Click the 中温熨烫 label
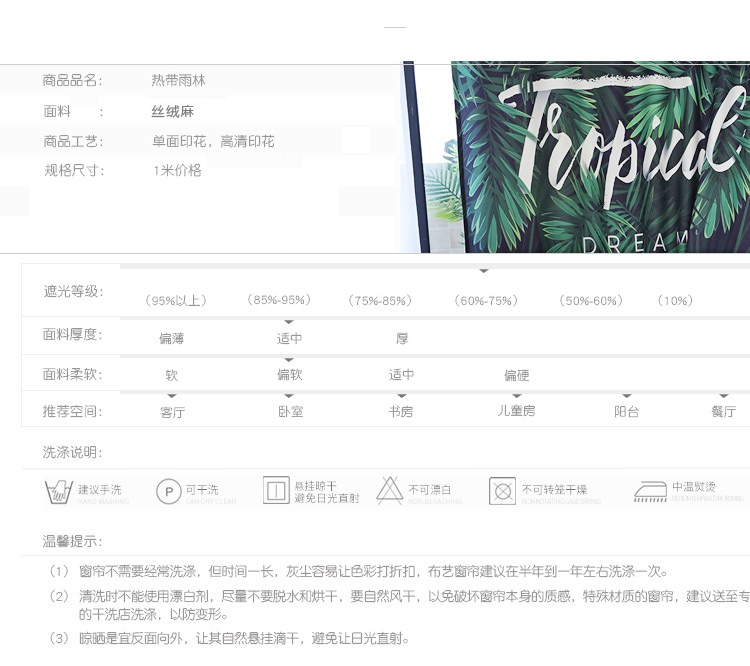750x666 pixels. (694, 487)
